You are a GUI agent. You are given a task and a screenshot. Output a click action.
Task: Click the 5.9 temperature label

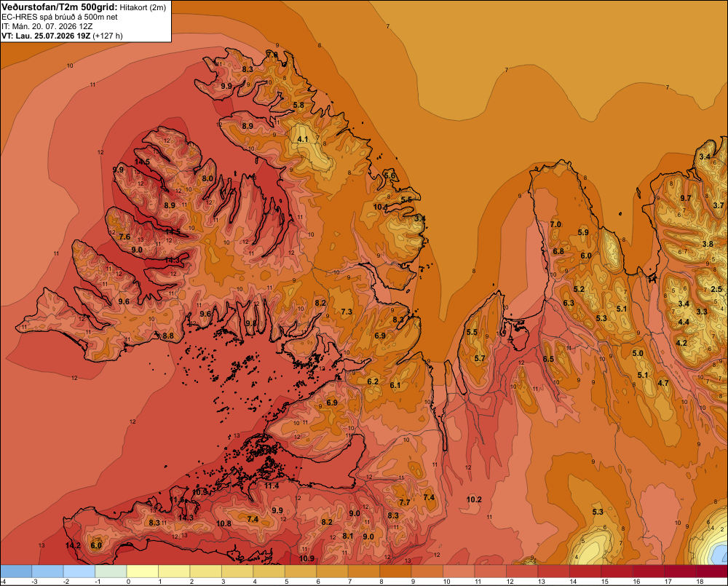[583, 232]
